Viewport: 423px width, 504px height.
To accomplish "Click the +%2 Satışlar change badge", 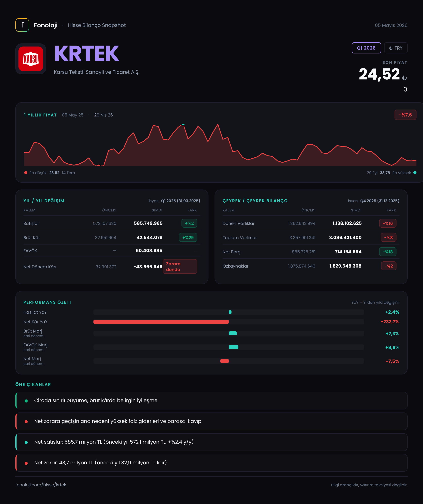I will 189,223.
